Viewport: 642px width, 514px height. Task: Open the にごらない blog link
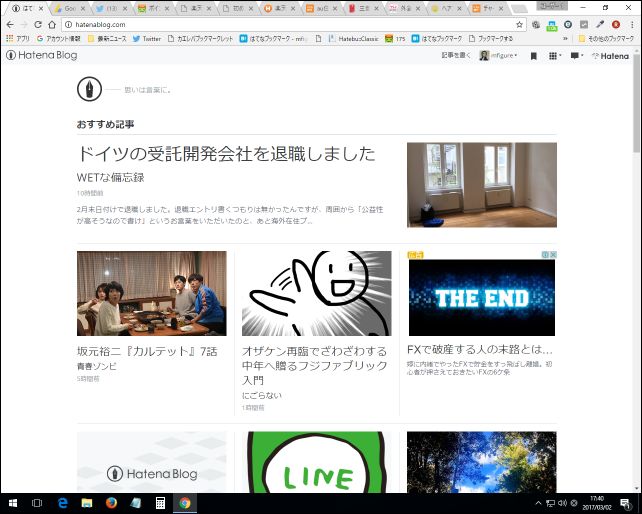tap(262, 395)
